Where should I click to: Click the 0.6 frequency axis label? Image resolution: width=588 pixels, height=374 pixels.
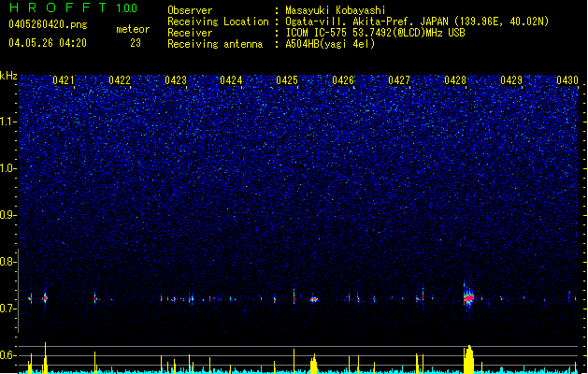(7, 355)
